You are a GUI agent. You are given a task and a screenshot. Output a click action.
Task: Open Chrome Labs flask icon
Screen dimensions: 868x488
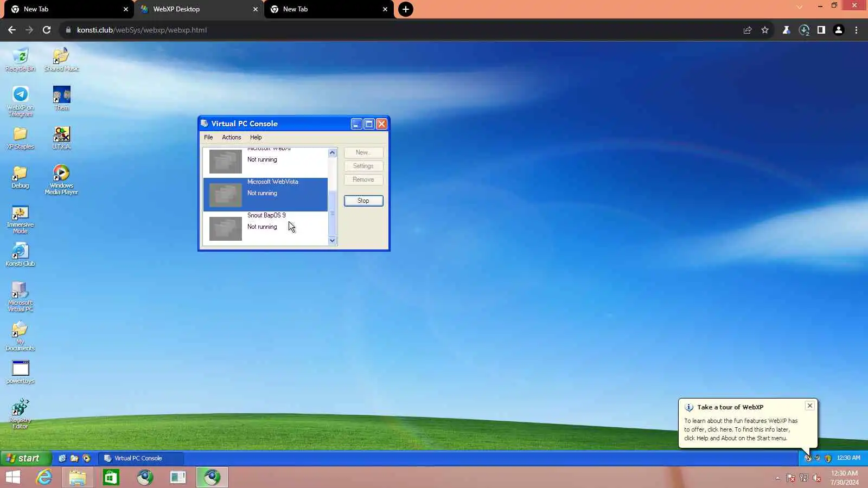[786, 30]
